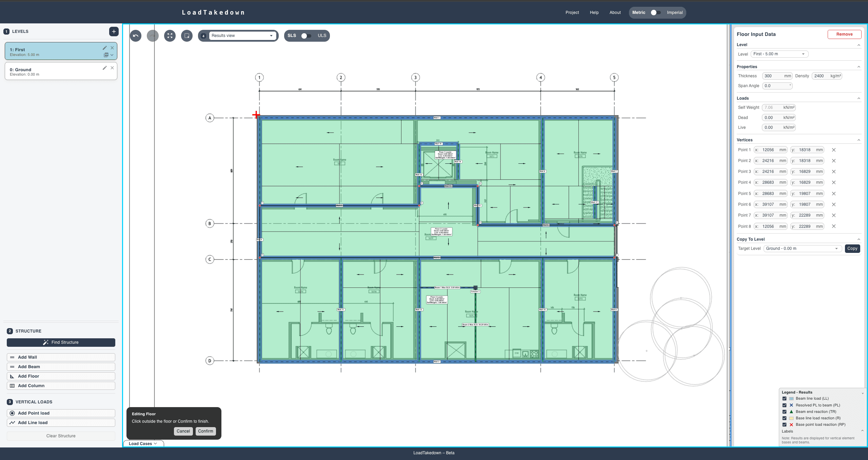Delete vertex Point 3 with X icon
Image resolution: width=868 pixels, height=460 pixels.
834,172
